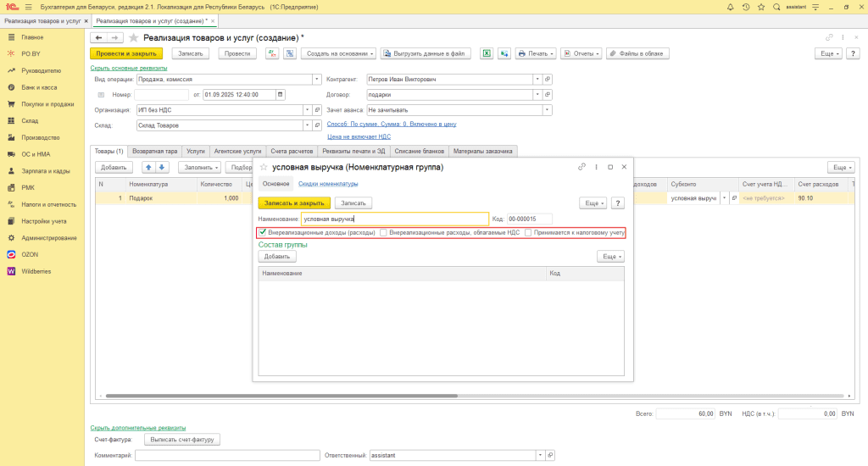This screenshot has width=868, height=466.
Task: Click the Excel export icon in toolbar
Action: 486,53
